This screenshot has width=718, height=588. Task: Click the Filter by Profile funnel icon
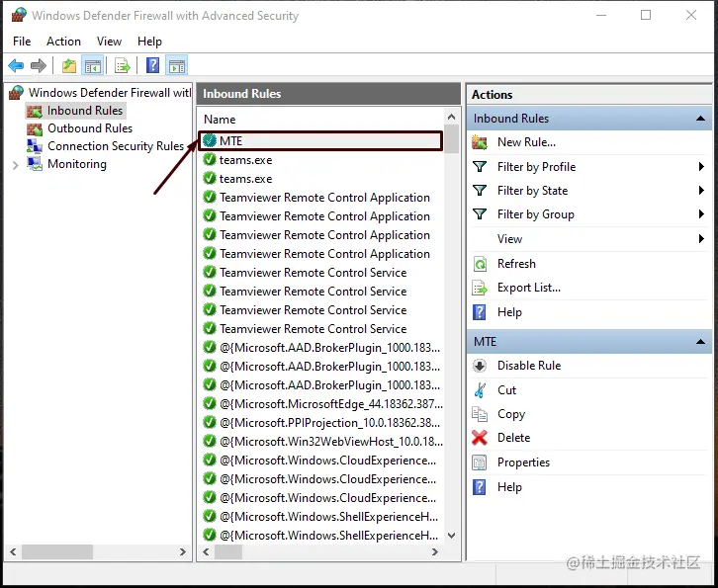pos(480,167)
